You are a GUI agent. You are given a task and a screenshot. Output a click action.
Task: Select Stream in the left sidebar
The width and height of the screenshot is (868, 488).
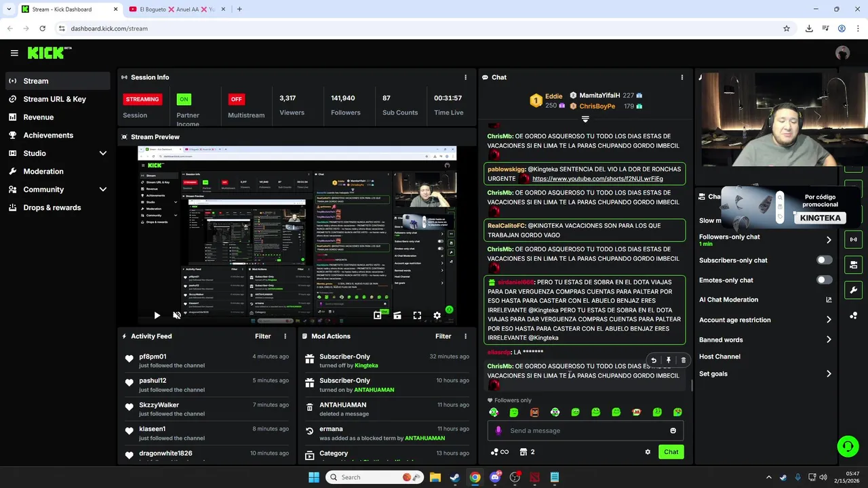(58, 81)
